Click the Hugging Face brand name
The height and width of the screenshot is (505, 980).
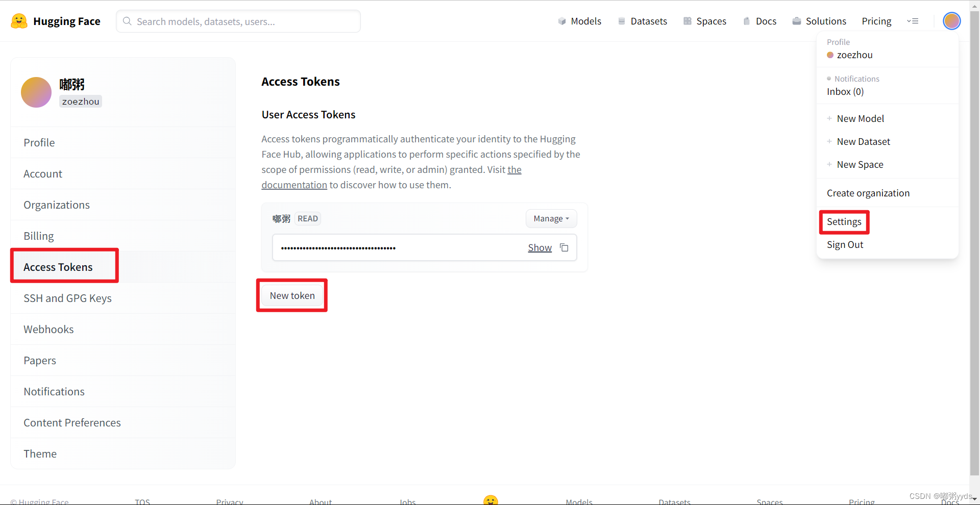coord(66,21)
